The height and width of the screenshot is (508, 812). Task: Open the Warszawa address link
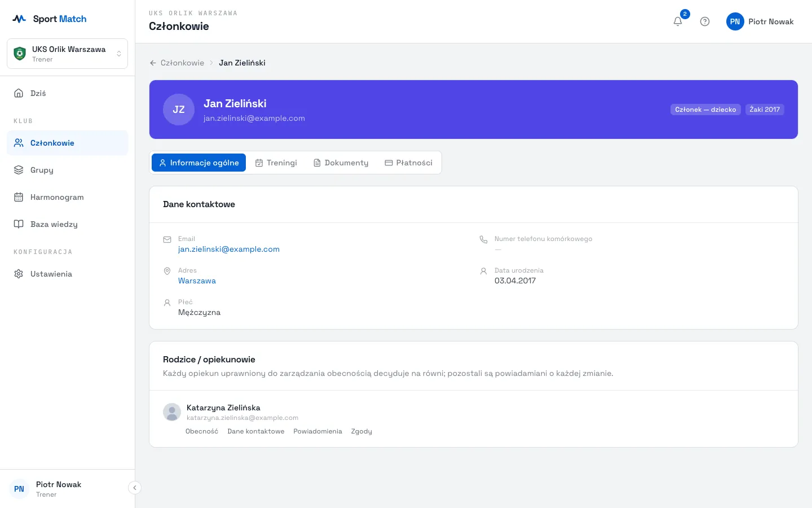197,281
